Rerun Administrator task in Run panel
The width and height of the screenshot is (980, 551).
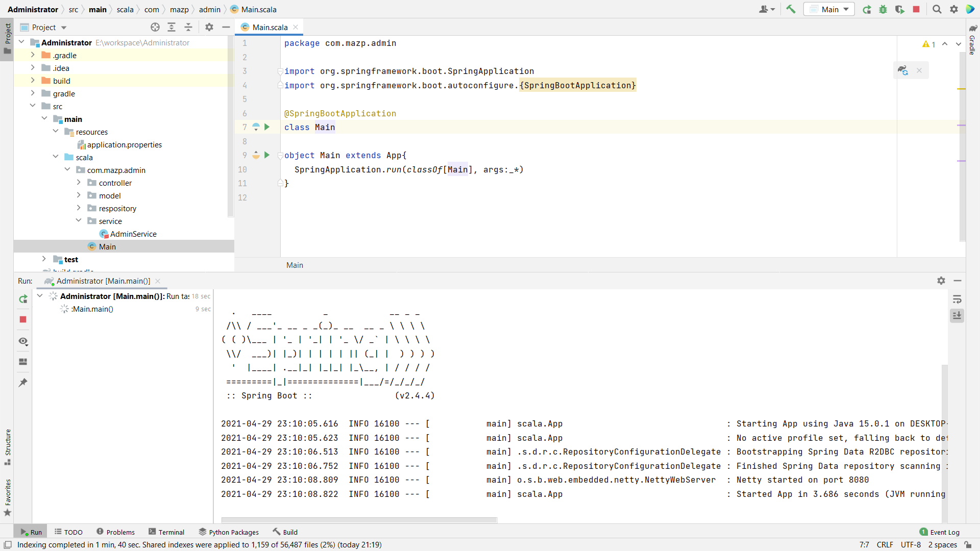point(23,299)
